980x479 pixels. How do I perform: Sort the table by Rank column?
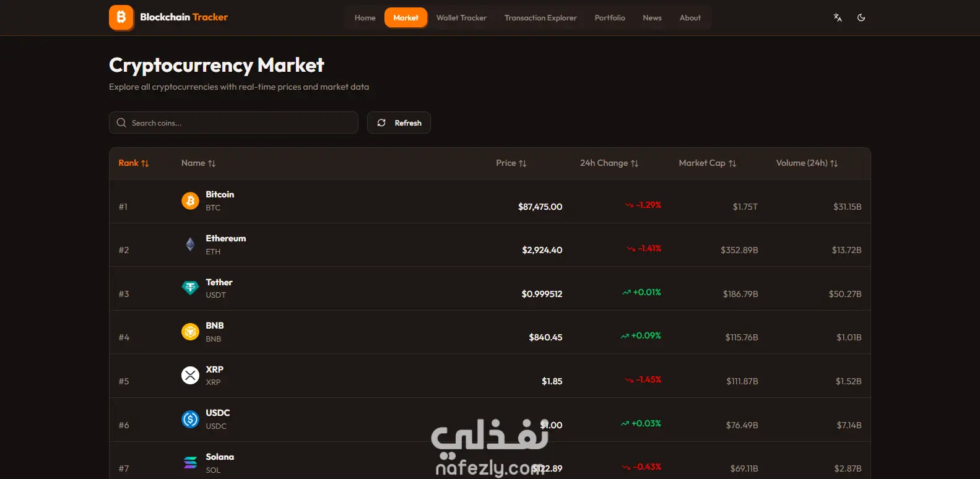pyautogui.click(x=134, y=163)
